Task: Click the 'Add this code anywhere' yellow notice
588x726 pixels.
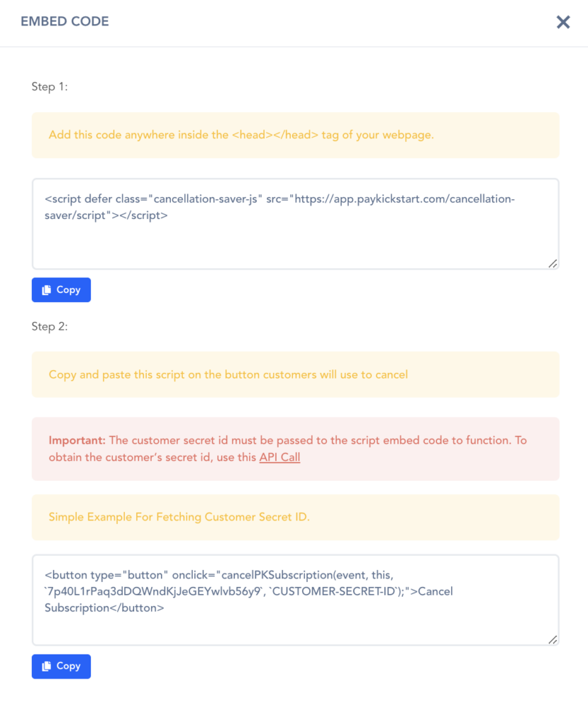Action: click(241, 135)
